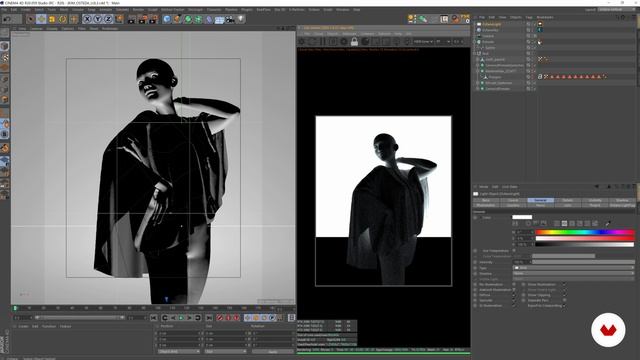Viewport: 640px width, 360px height.
Task: Select the Move tool
Action: click(41, 19)
